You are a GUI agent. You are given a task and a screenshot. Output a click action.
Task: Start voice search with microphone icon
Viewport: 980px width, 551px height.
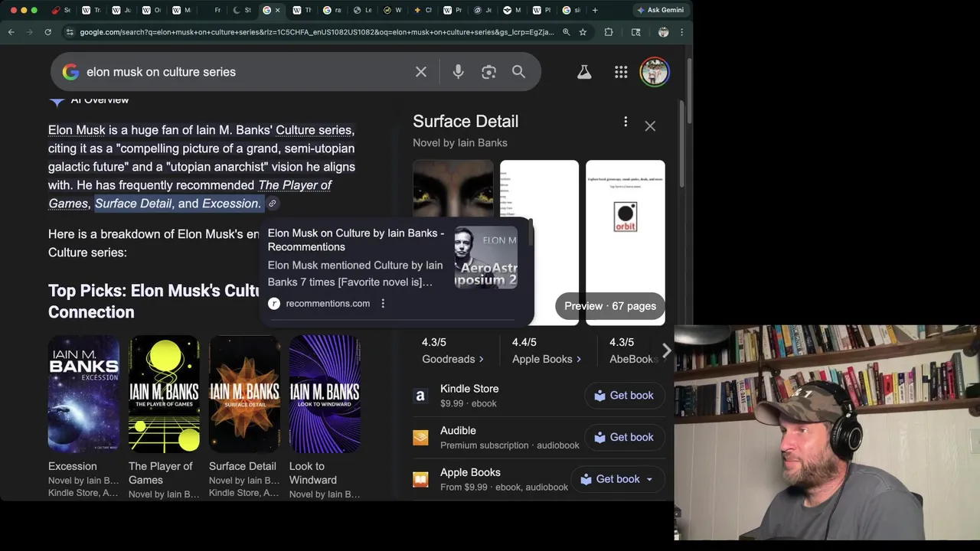(x=458, y=72)
